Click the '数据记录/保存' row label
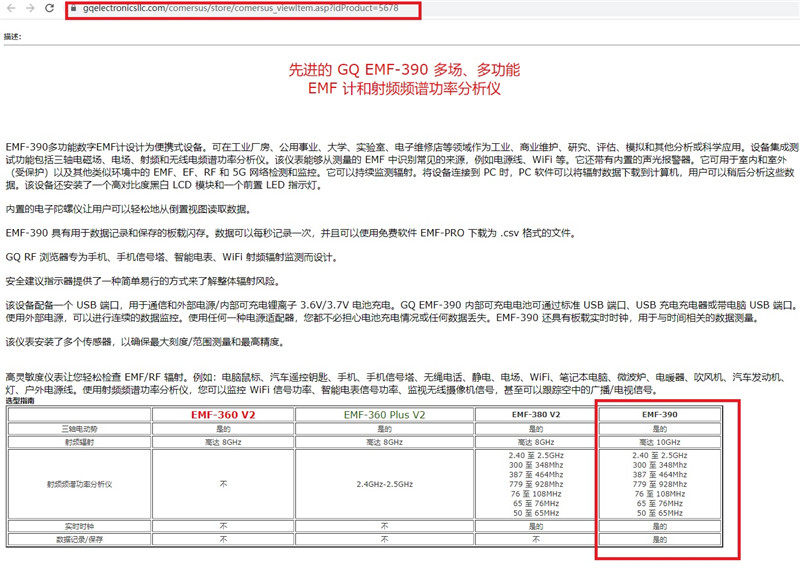 coord(80,539)
